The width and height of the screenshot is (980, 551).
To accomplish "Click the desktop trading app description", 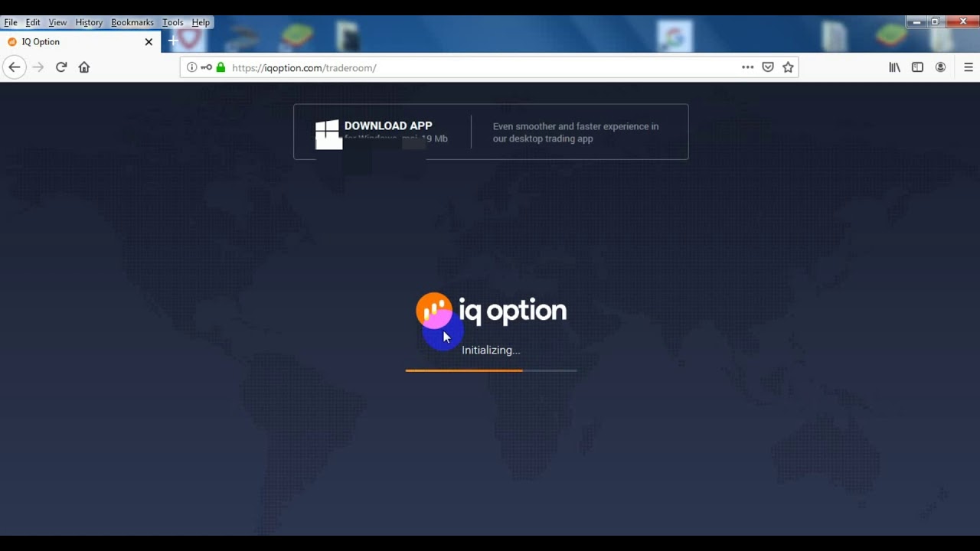I will click(576, 132).
